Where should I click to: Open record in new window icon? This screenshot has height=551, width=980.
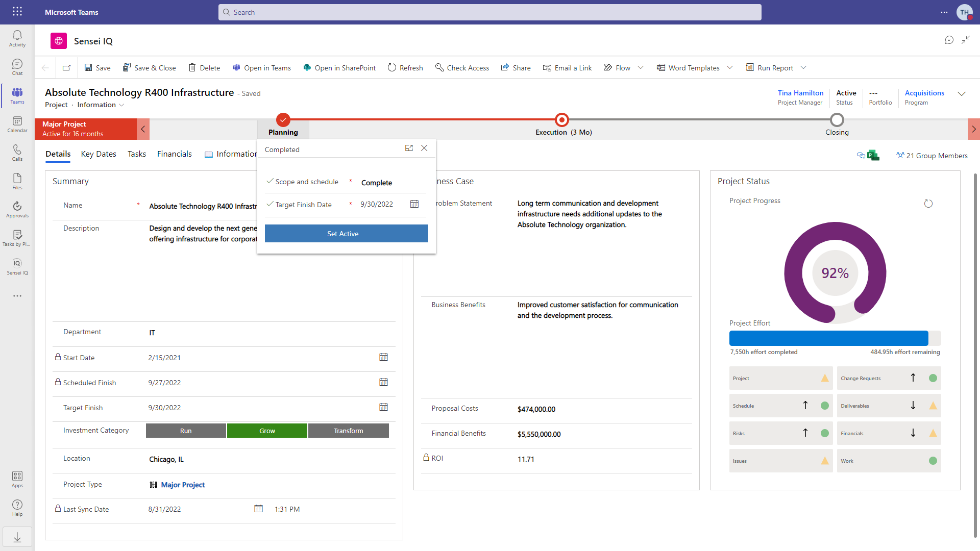66,68
